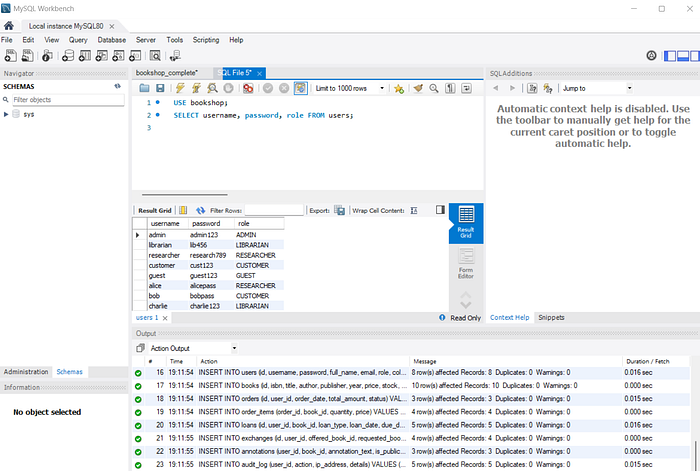Viewport: 700px width, 471px height.
Task: Rollback transaction X icon
Action: (284, 88)
